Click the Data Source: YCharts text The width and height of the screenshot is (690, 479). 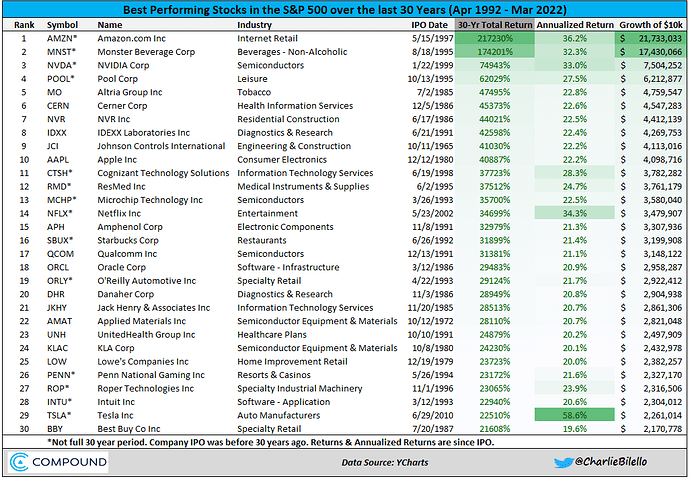point(385,462)
